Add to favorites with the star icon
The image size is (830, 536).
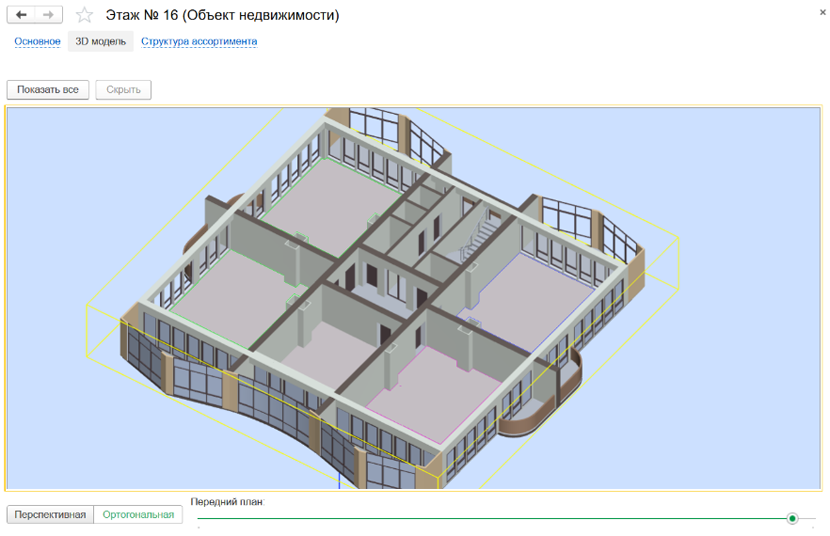[84, 15]
